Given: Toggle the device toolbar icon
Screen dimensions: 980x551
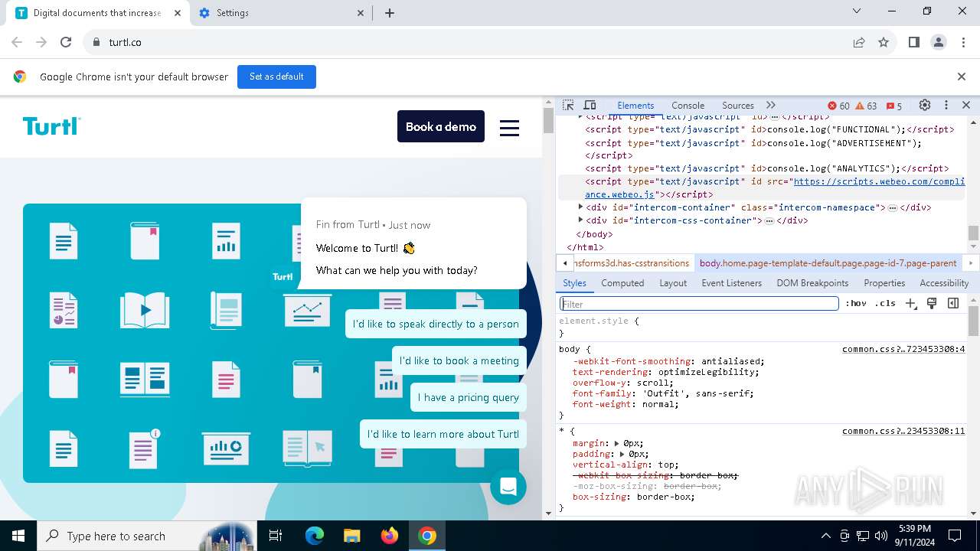Looking at the screenshot, I should tap(590, 106).
